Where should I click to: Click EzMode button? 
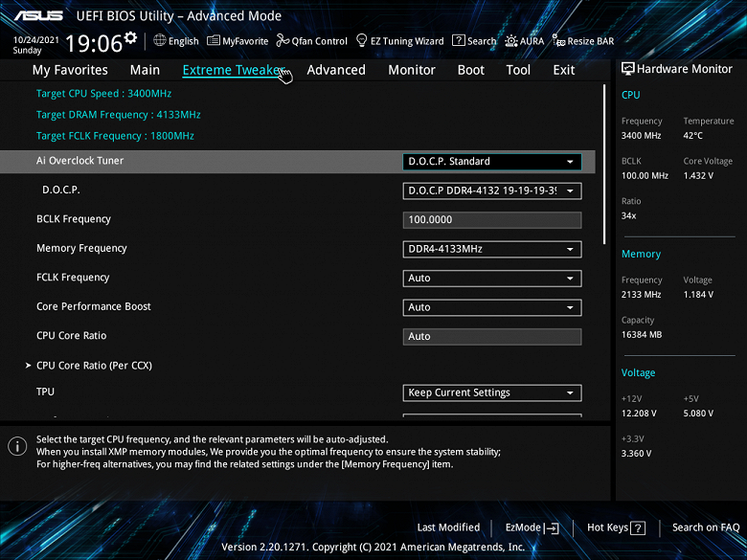point(532,527)
